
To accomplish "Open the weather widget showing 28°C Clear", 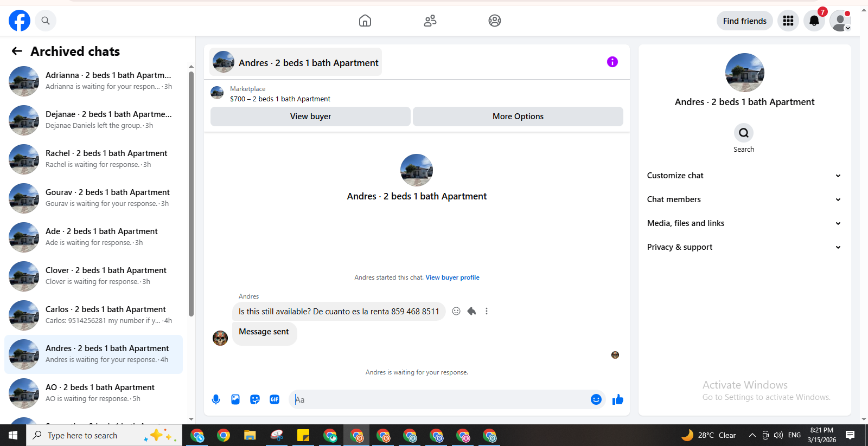I will (x=709, y=435).
